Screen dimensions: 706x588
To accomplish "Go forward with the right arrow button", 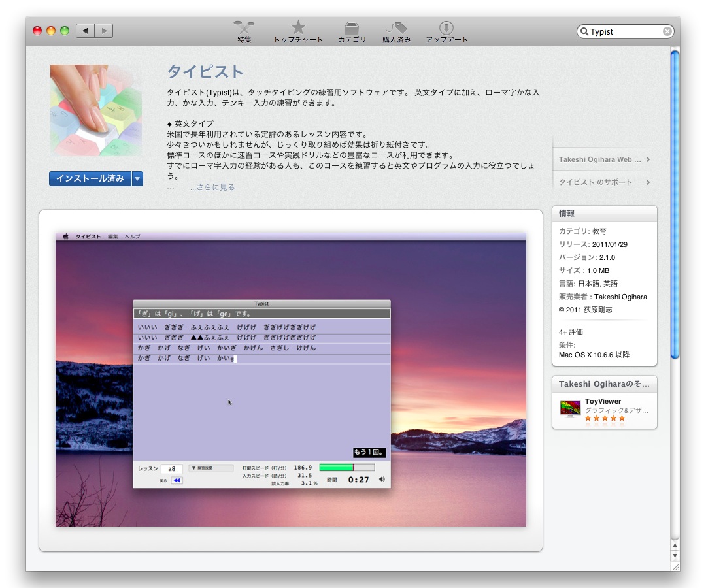I will 104,31.
